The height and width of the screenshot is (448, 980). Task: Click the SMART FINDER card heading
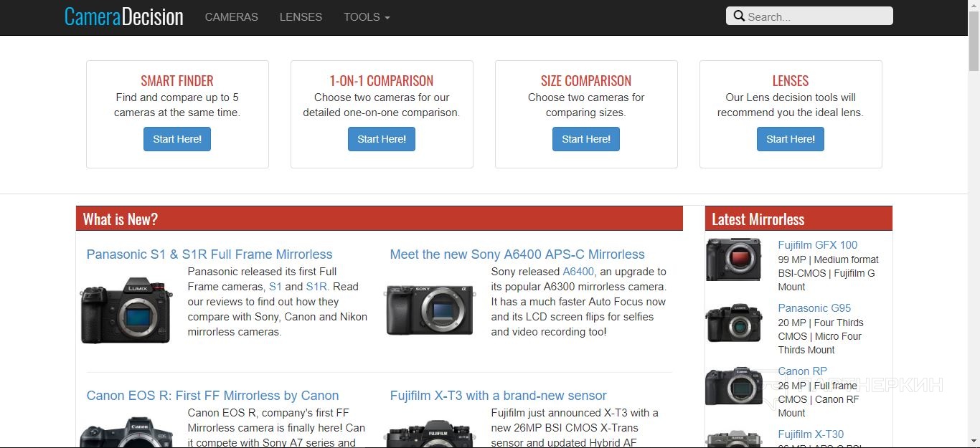177,81
